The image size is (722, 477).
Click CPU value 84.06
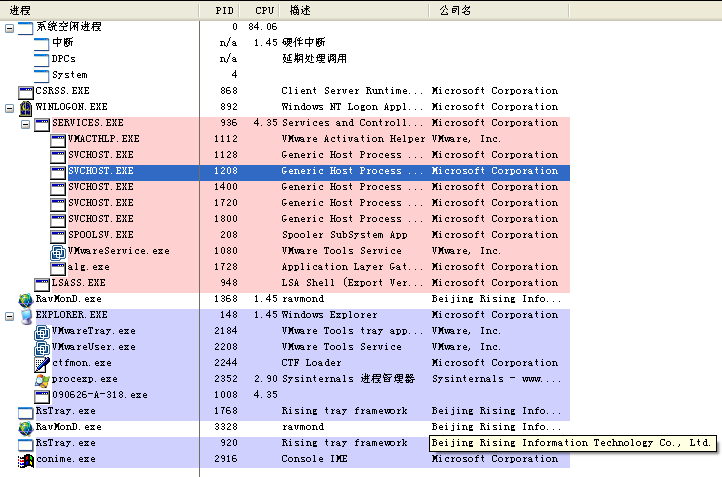pos(262,27)
